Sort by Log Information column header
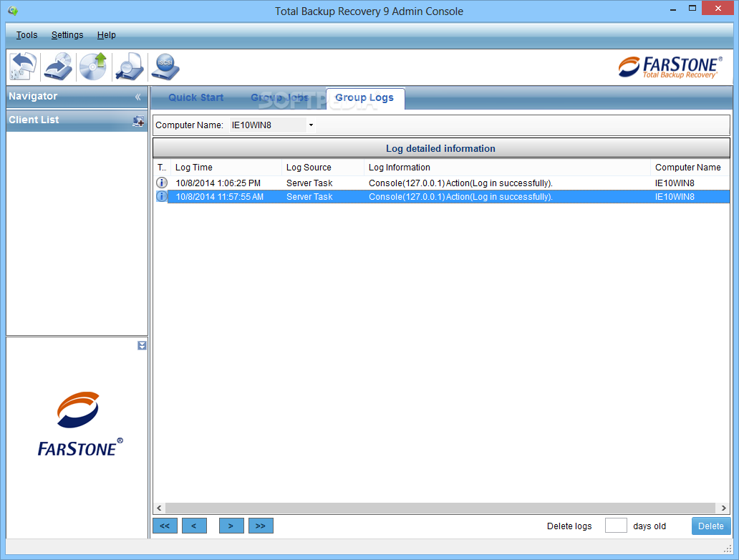The height and width of the screenshot is (560, 739). [x=507, y=168]
